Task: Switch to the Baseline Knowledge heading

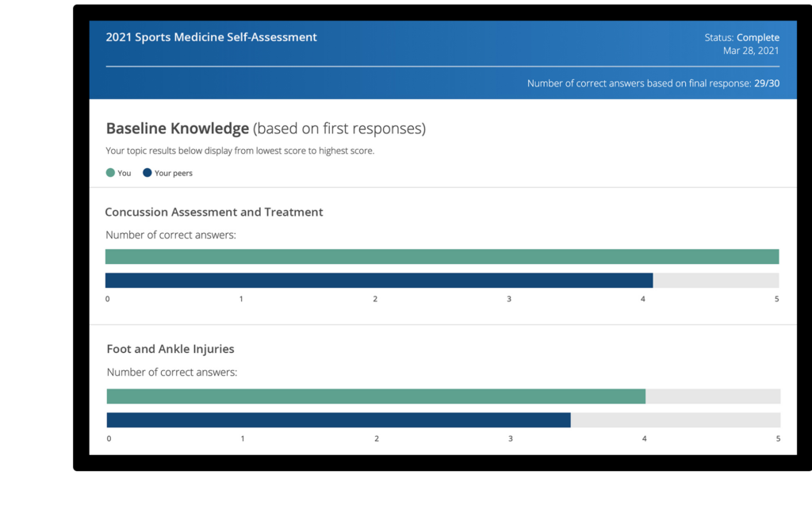Action: pos(177,128)
